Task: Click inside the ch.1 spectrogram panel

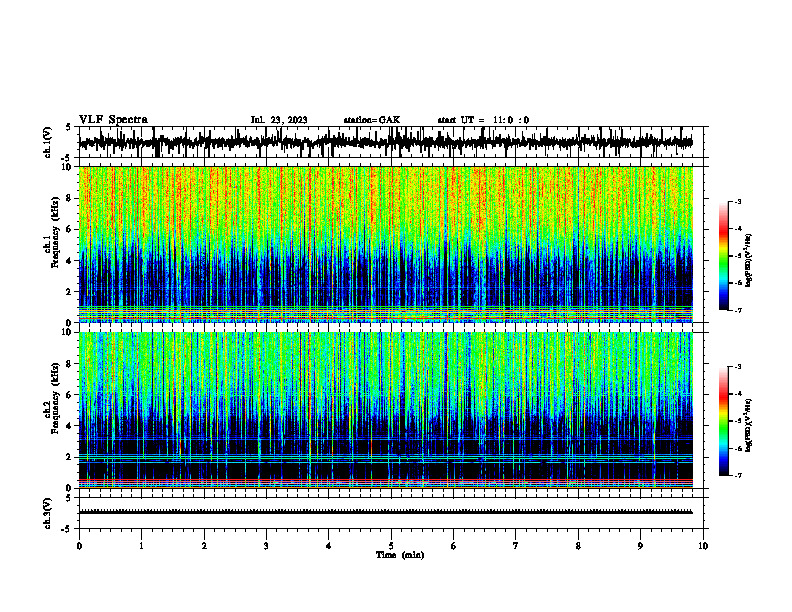Action: pyautogui.click(x=386, y=244)
